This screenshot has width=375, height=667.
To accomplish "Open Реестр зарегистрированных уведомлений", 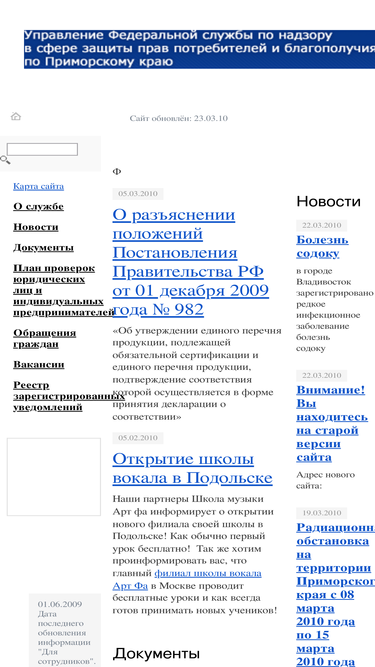I will (x=68, y=396).
